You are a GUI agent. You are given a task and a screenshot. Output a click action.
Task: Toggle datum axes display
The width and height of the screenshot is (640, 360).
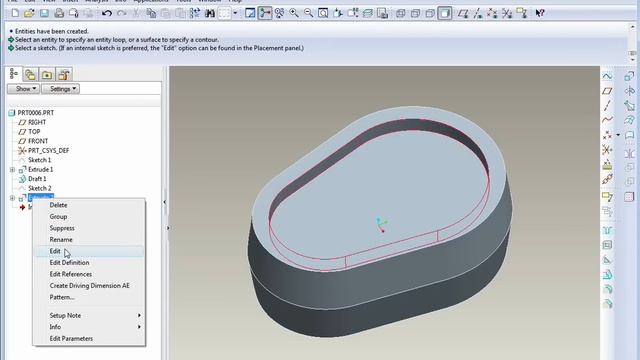click(x=478, y=13)
